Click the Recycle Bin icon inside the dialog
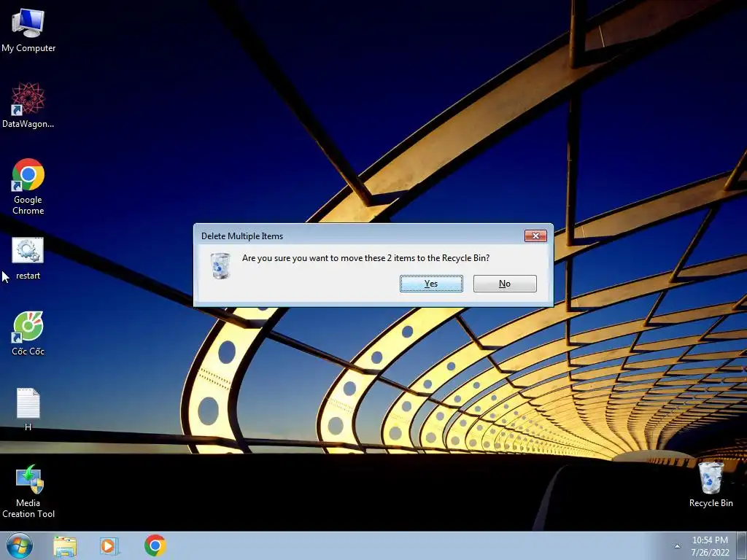Image resolution: width=747 pixels, height=560 pixels. [220, 265]
